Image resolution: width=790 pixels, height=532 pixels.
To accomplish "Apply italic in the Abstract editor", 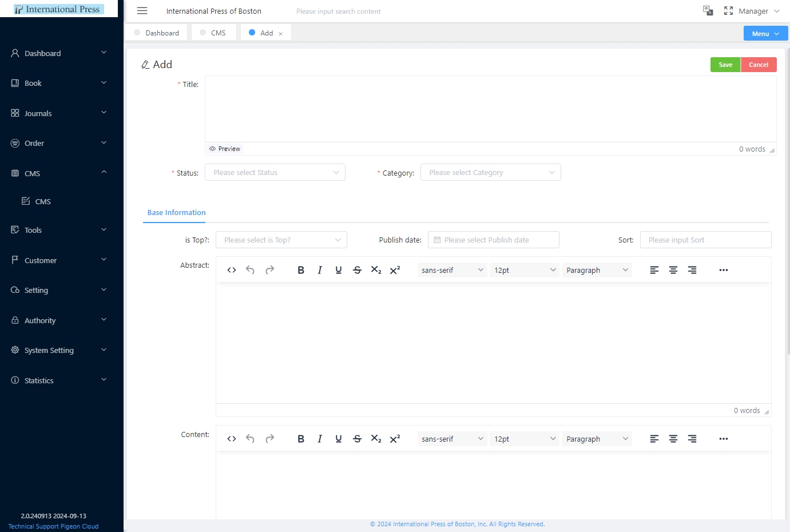I will click(320, 270).
